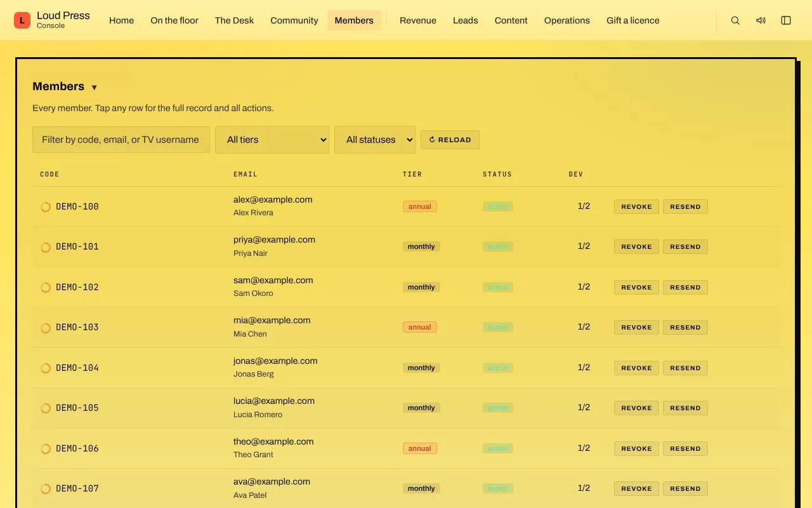
Task: Toggle the sound speaker icon
Action: [761, 20]
